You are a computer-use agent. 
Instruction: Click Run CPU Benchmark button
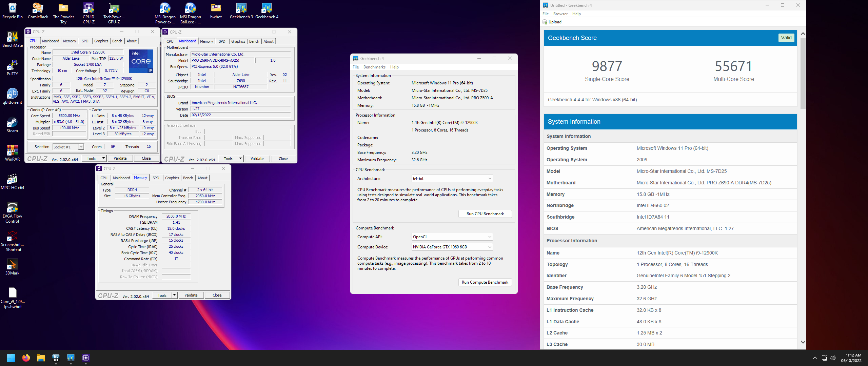(x=485, y=214)
